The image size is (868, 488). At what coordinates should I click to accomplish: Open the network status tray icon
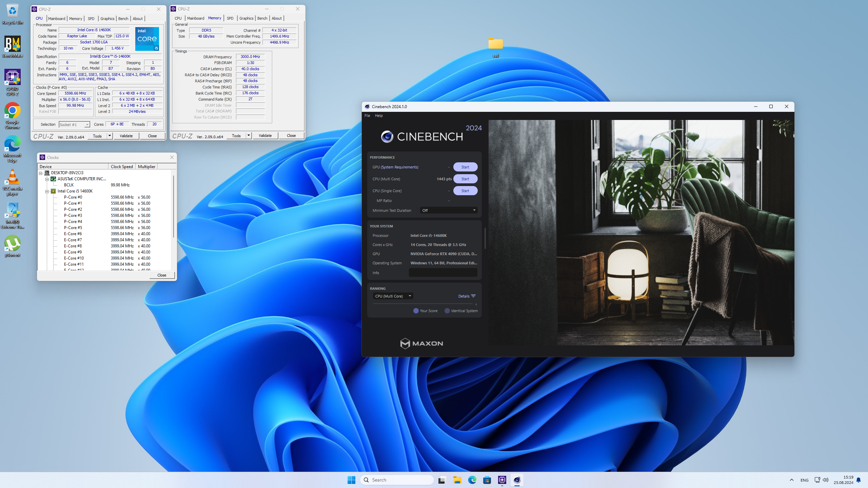817,480
